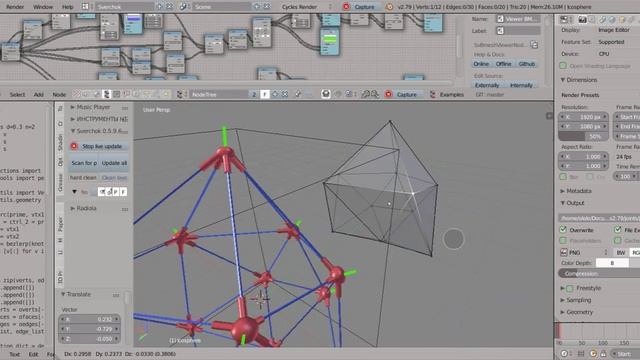Image resolution: width=640 pixels, height=360 pixels.
Task: Click Edit Source Externally button
Action: [x=487, y=85]
